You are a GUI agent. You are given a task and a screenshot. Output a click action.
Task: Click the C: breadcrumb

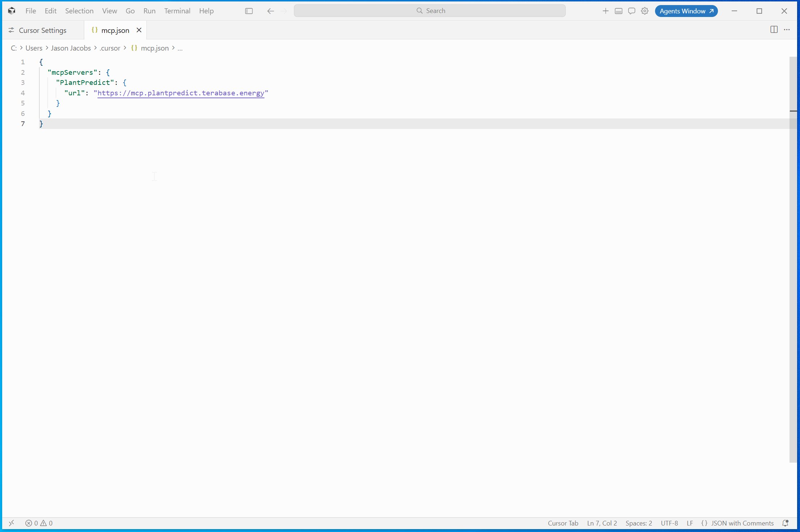coord(14,48)
